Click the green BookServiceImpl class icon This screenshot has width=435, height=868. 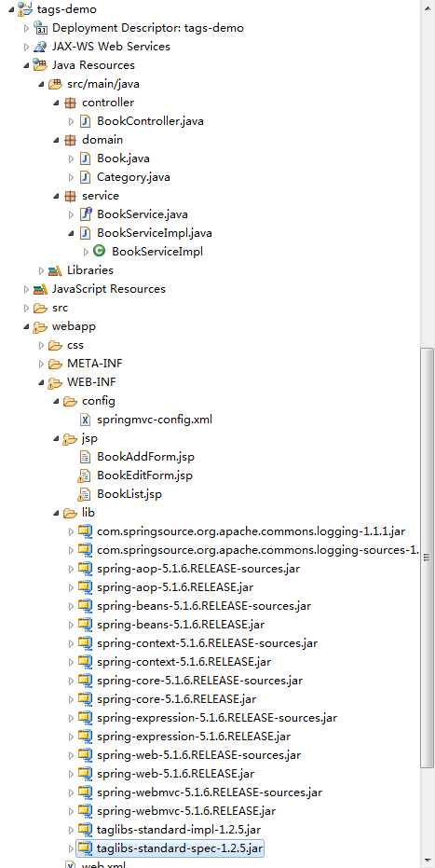click(100, 252)
